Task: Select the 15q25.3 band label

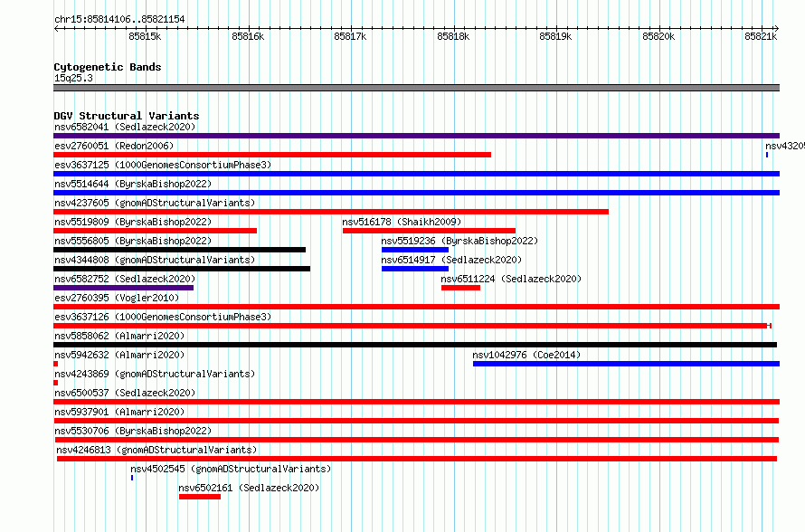Action: (x=73, y=78)
